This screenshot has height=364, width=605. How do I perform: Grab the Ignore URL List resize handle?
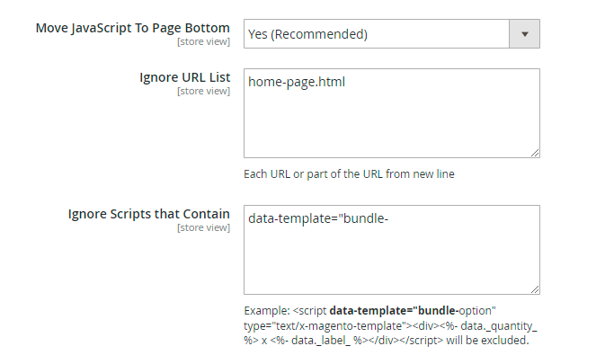535,154
